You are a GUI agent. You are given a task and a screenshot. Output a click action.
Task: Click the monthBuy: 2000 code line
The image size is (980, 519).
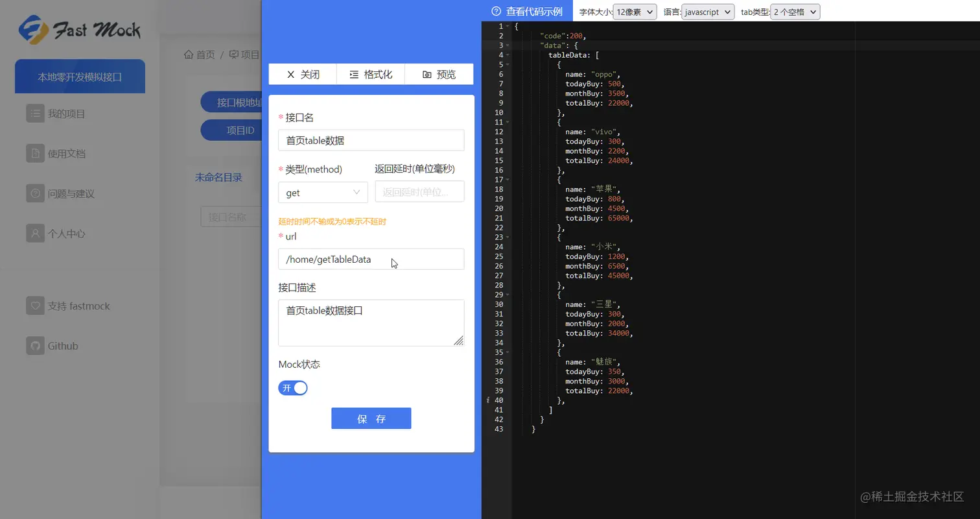click(x=598, y=324)
